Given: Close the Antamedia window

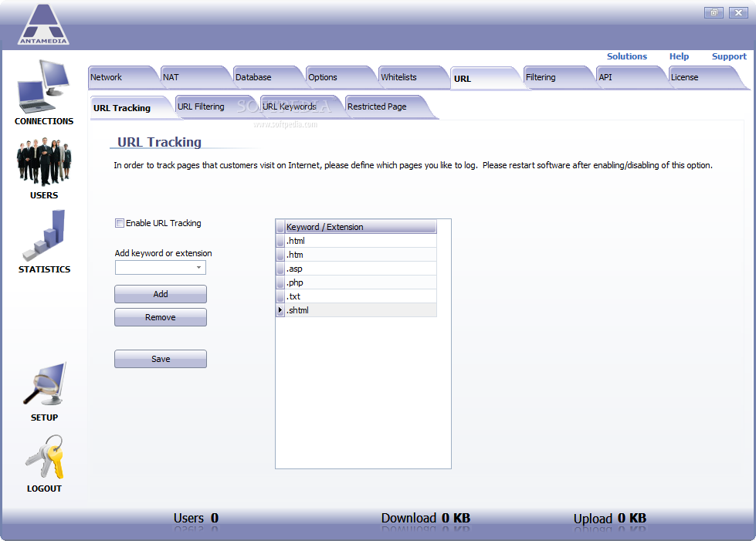Looking at the screenshot, I should (738, 12).
